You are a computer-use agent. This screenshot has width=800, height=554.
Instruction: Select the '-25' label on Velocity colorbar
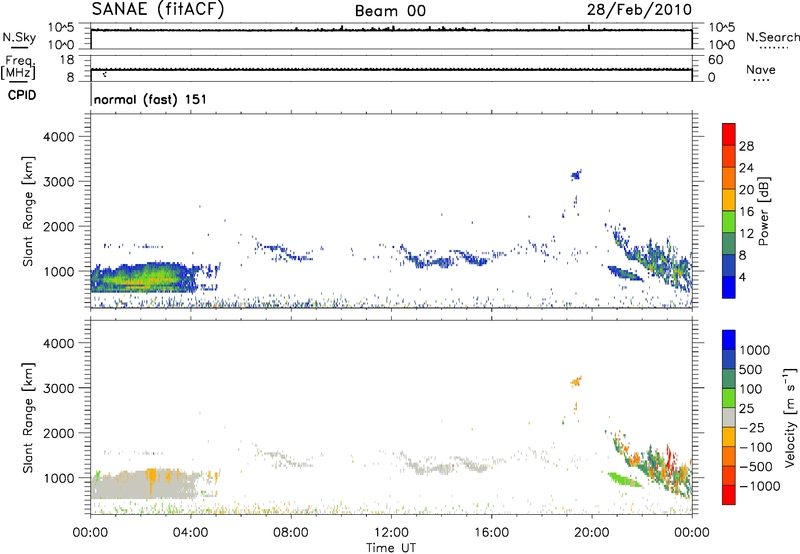pos(751,428)
